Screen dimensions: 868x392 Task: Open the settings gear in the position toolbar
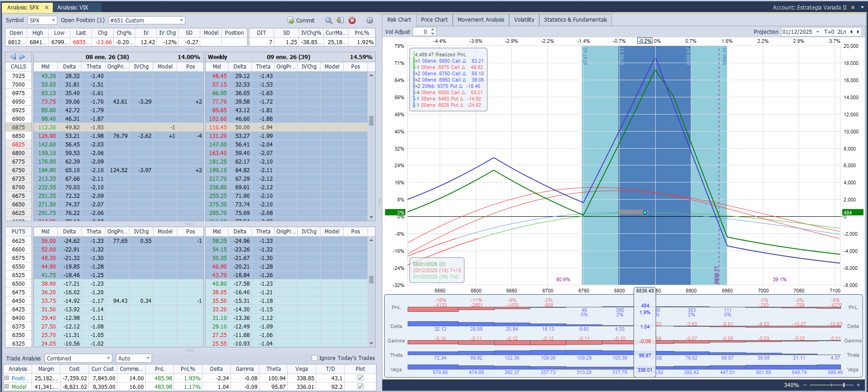coord(370,20)
